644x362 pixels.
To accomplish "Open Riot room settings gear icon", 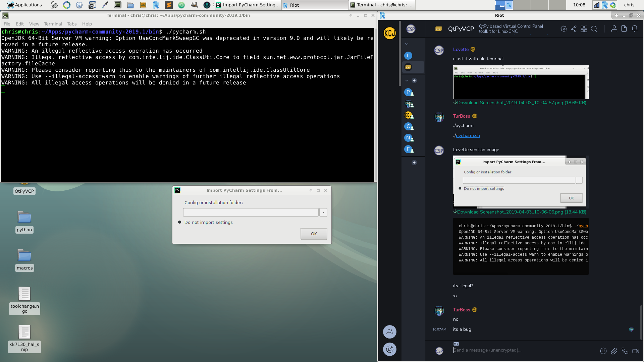I will (563, 29).
